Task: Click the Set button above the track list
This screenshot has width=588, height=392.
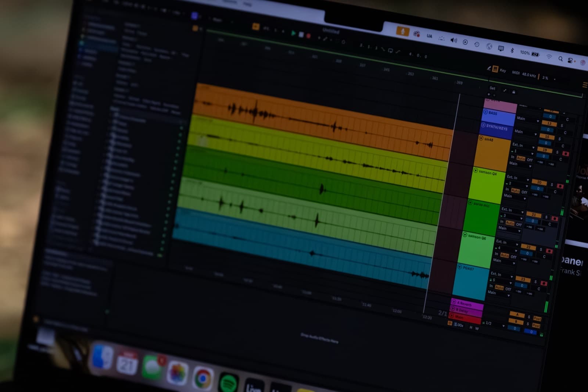Action: [x=492, y=88]
